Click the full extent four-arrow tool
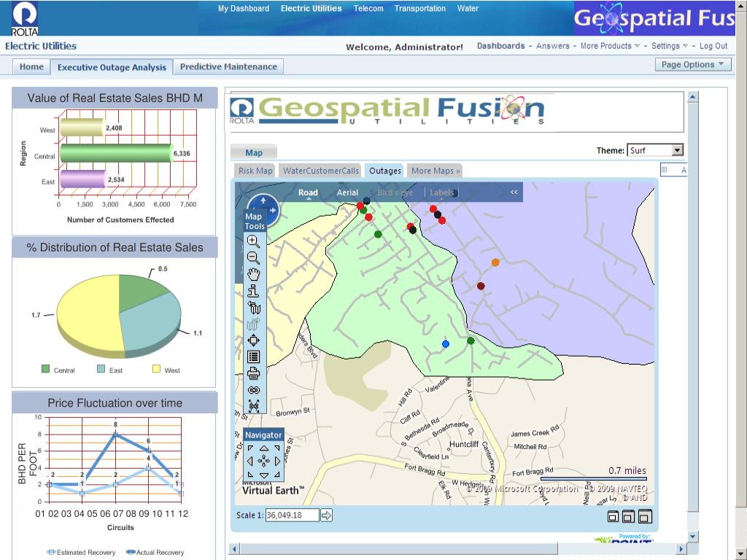The width and height of the screenshot is (747, 560). [253, 341]
